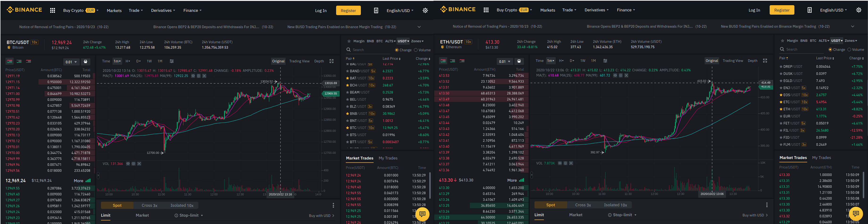Hide MA lines on BTC/USDT chart
868x224 pixels.
pyautogui.click(x=193, y=76)
